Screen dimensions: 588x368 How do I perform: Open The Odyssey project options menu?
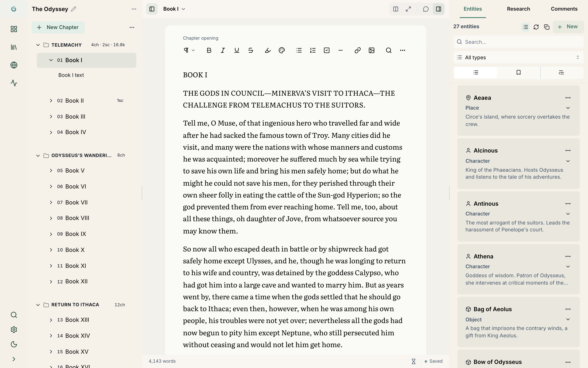134,9
